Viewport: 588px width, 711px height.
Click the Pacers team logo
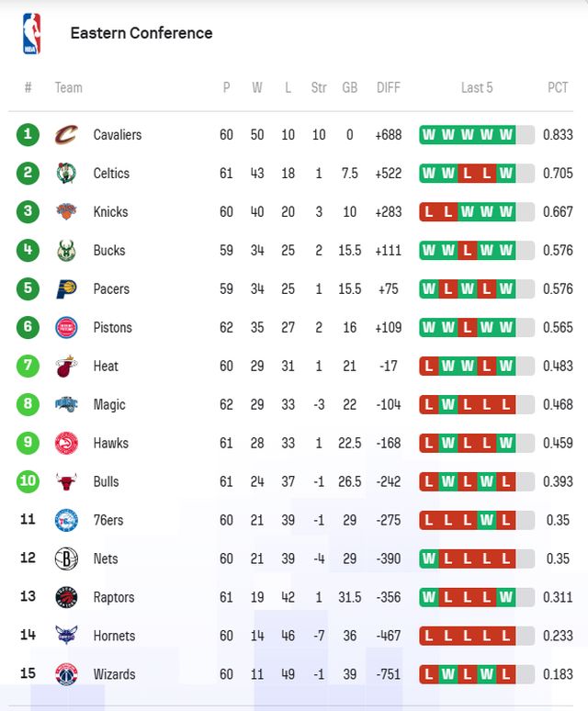pos(66,289)
